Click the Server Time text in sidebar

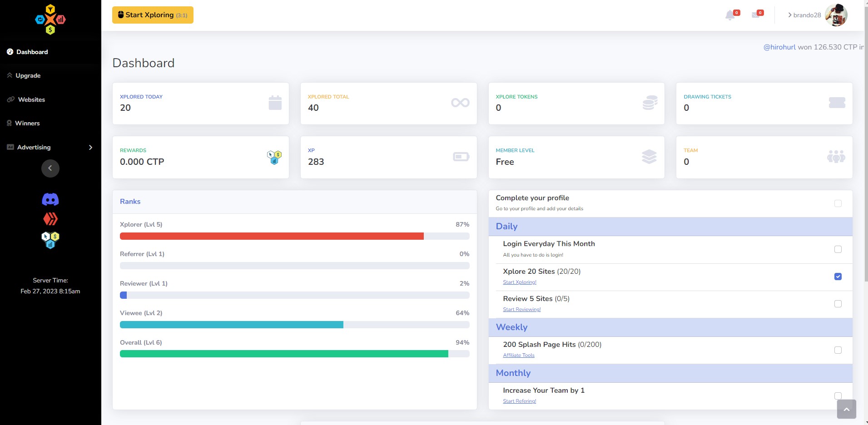click(50, 286)
